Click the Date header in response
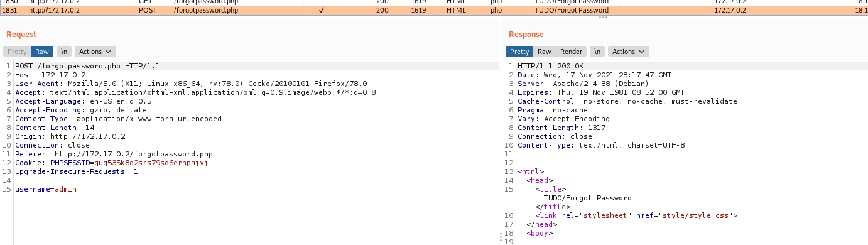Screen dimensions: 868x245 pyautogui.click(x=594, y=75)
